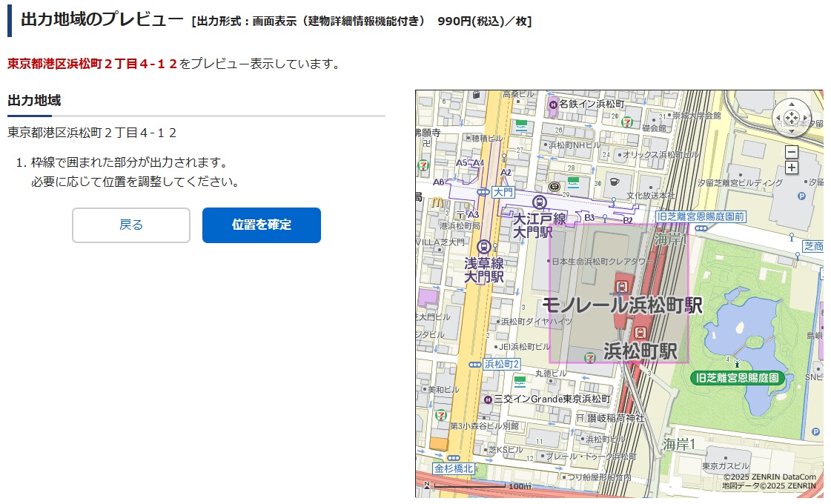Click the center of the pan compass control
This screenshot has height=504, width=831.
pos(792,117)
